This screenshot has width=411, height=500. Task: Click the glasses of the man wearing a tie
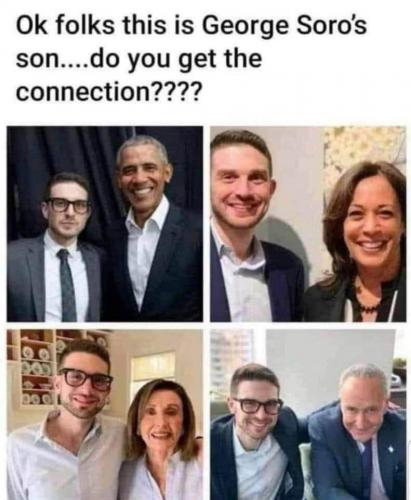[x=68, y=206]
